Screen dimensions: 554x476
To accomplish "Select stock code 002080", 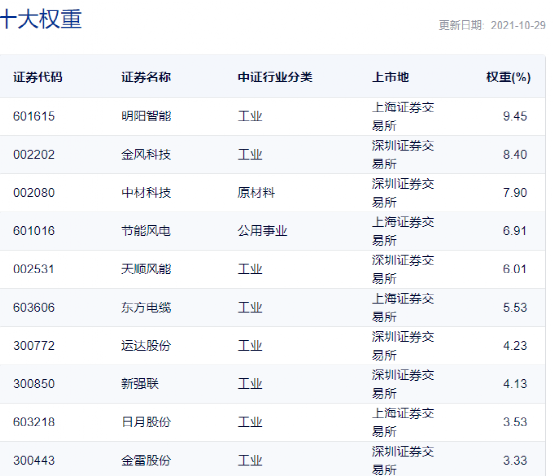I will (34, 193).
